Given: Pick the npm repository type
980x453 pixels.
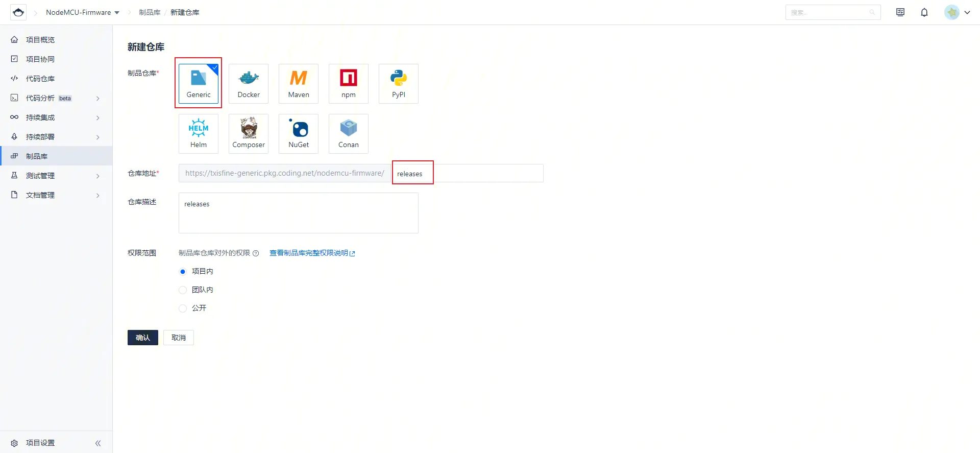Looking at the screenshot, I should (349, 84).
